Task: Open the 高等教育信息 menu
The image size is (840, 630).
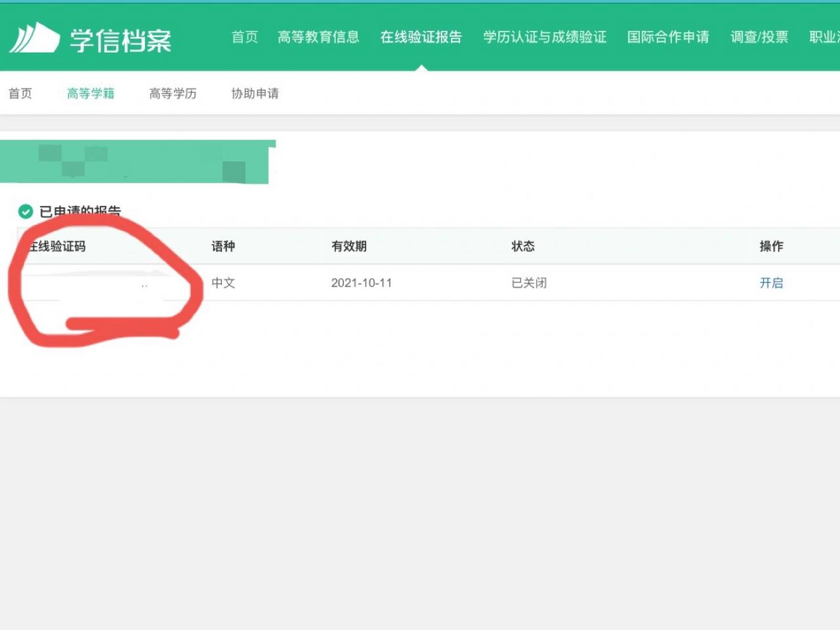Action: [x=318, y=37]
